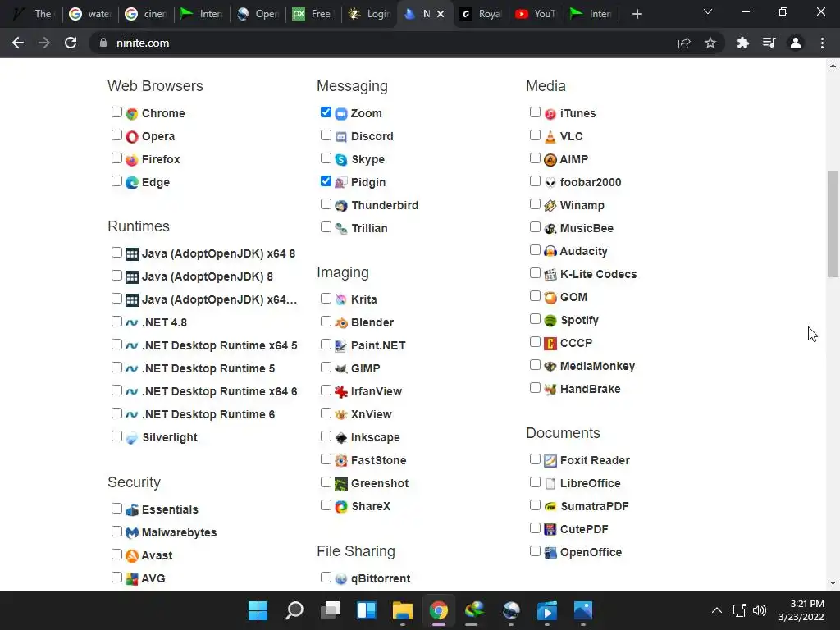The height and width of the screenshot is (630, 840).
Task: Switch to the 'The' first browser tab
Action: tap(34, 14)
